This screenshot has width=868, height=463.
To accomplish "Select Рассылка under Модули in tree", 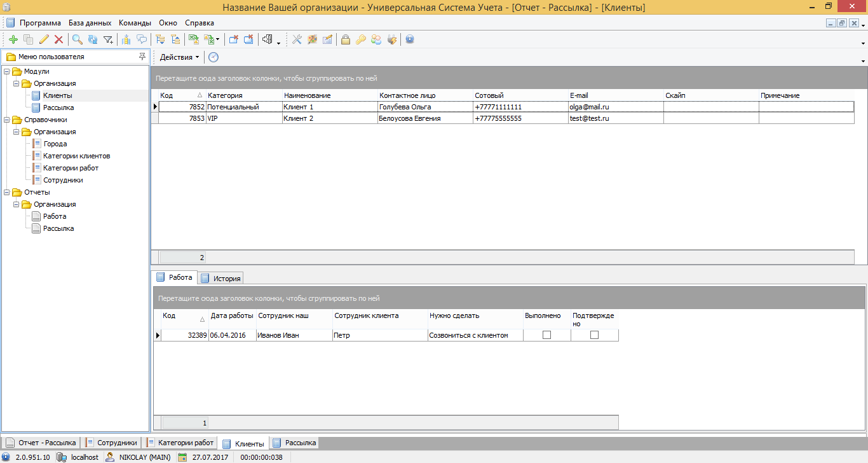I will (x=58, y=108).
